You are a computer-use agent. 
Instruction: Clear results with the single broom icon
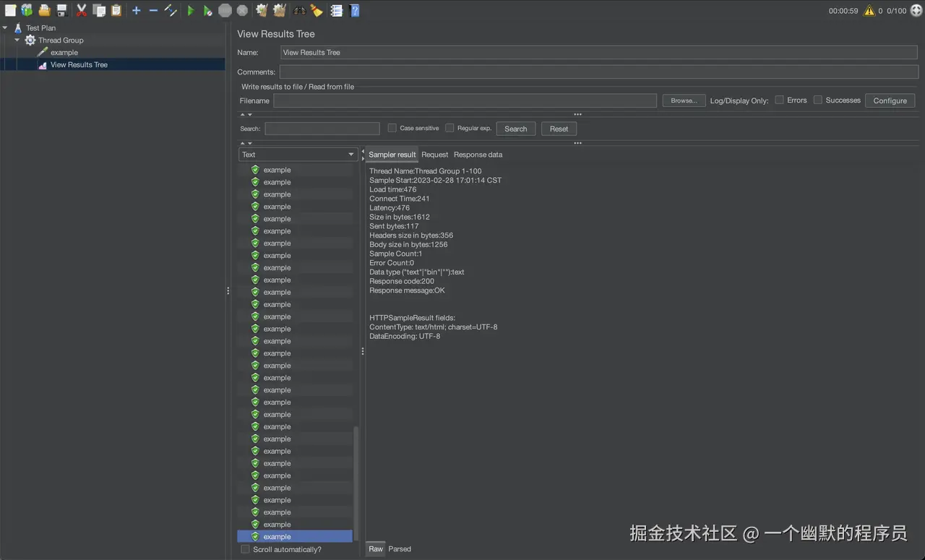coord(262,10)
